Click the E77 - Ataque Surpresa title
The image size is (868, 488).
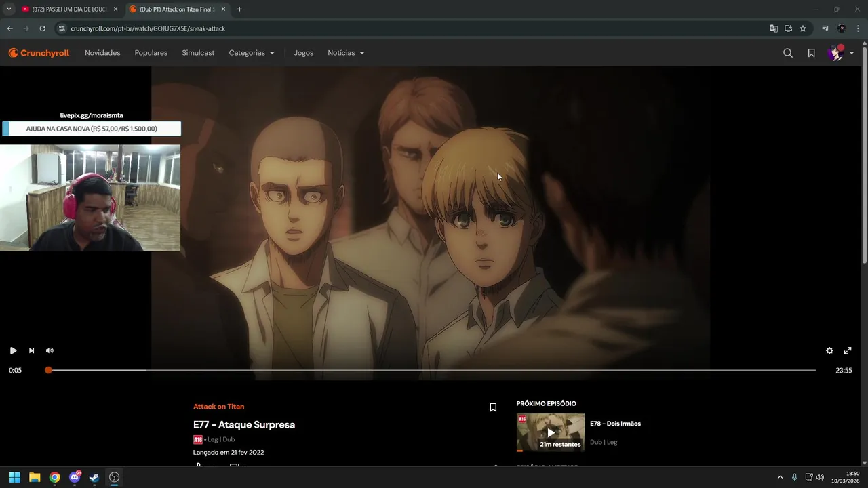(x=244, y=425)
